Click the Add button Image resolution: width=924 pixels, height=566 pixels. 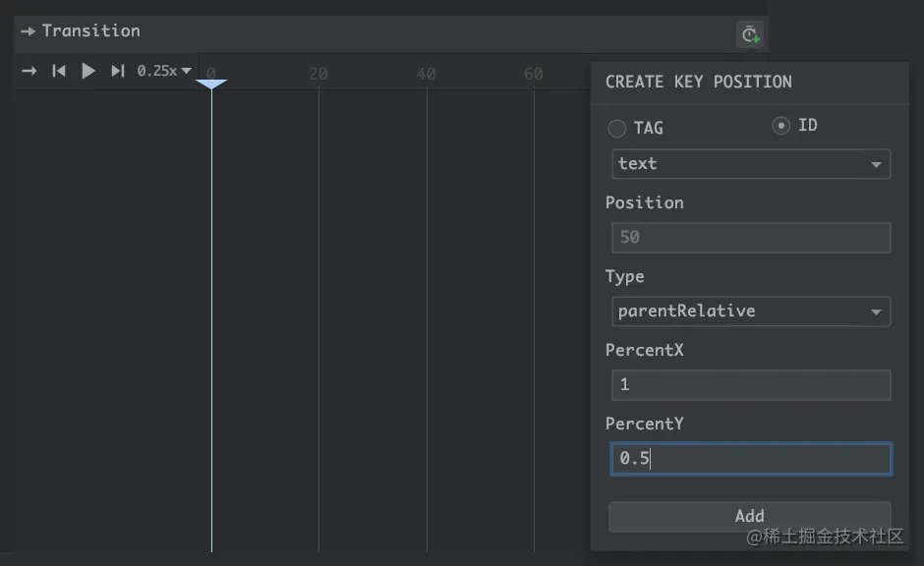click(749, 516)
